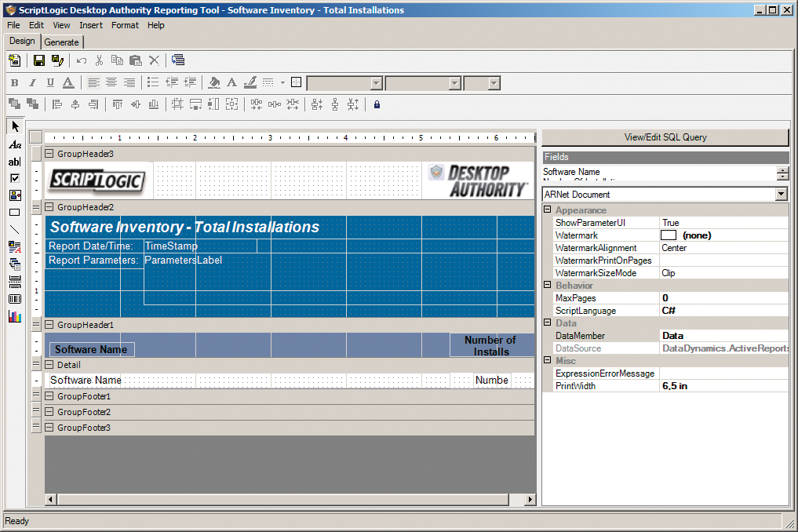Click the Align Lefts icon

(x=57, y=104)
